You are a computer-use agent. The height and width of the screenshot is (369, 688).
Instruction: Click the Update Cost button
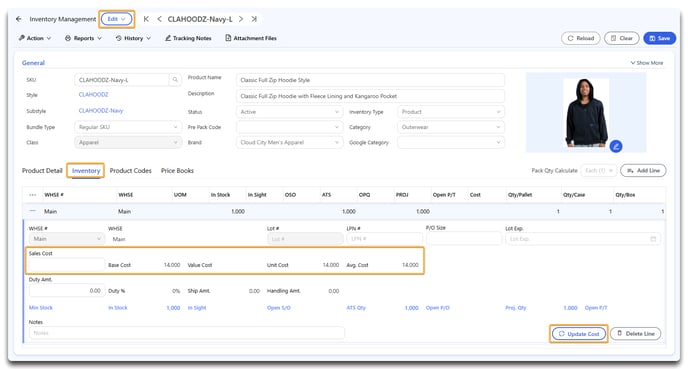[x=579, y=334]
